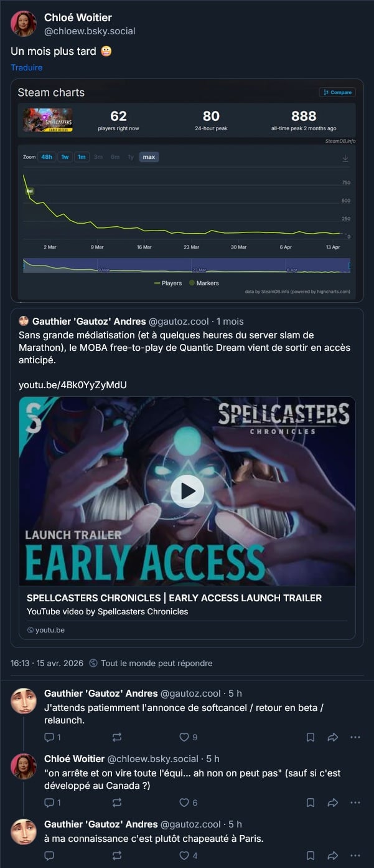Like Chloé Woitier's reply with 6 likes
374x868 pixels.
188,803
